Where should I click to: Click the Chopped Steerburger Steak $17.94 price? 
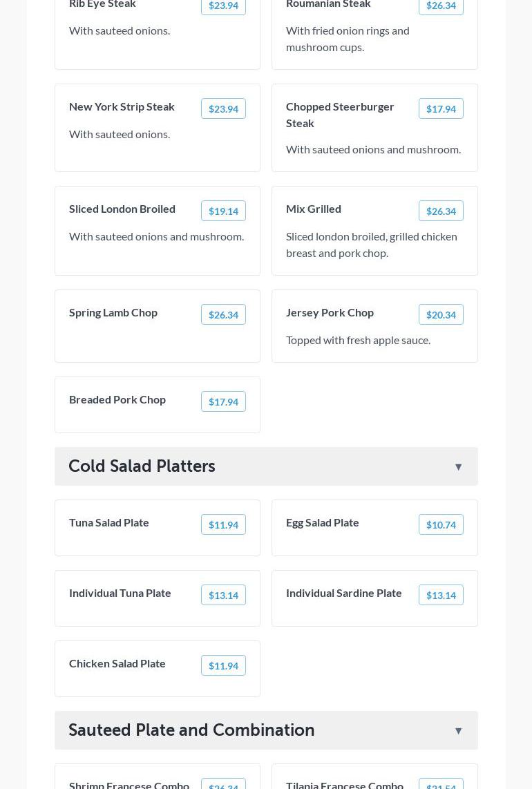(441, 109)
